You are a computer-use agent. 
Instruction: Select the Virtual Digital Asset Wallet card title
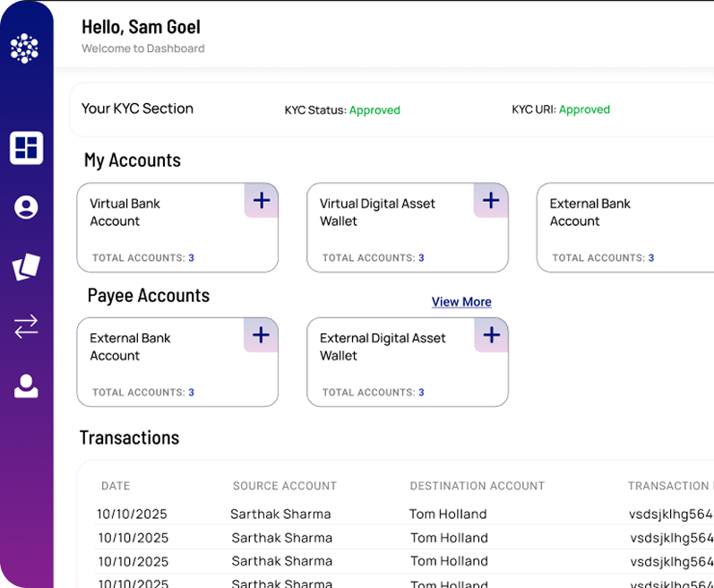pos(377,212)
